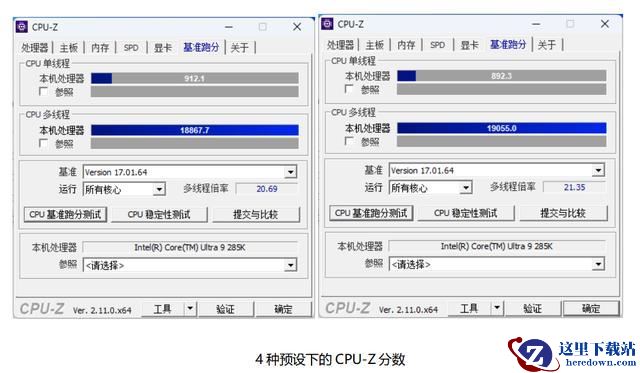Click 工具 button in left window

coord(163,309)
